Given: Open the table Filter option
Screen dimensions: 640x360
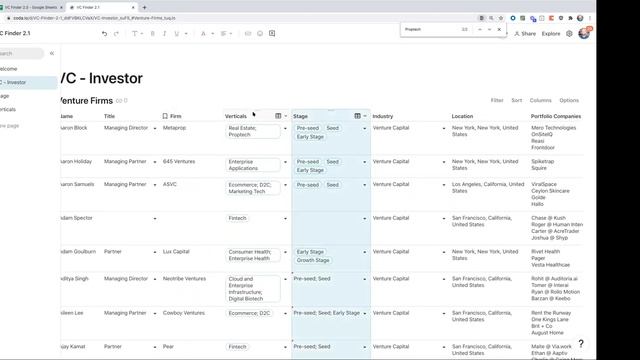Looking at the screenshot, I should [497, 100].
